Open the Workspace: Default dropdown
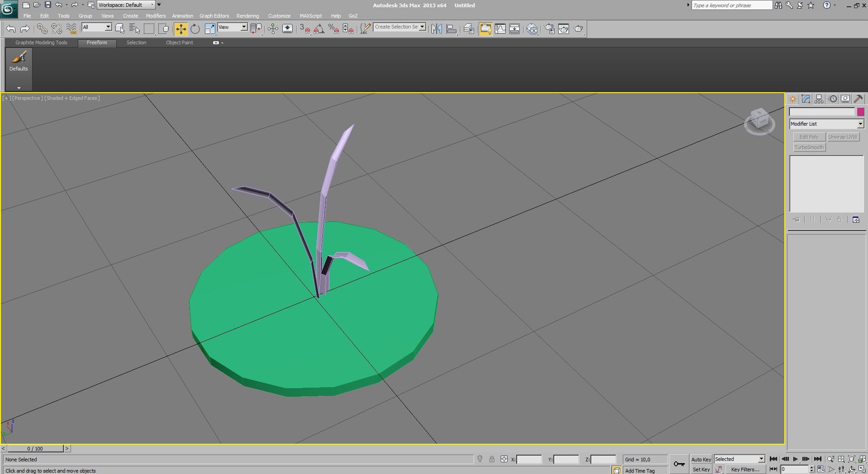Image resolution: width=868 pixels, height=474 pixels. pyautogui.click(x=126, y=5)
